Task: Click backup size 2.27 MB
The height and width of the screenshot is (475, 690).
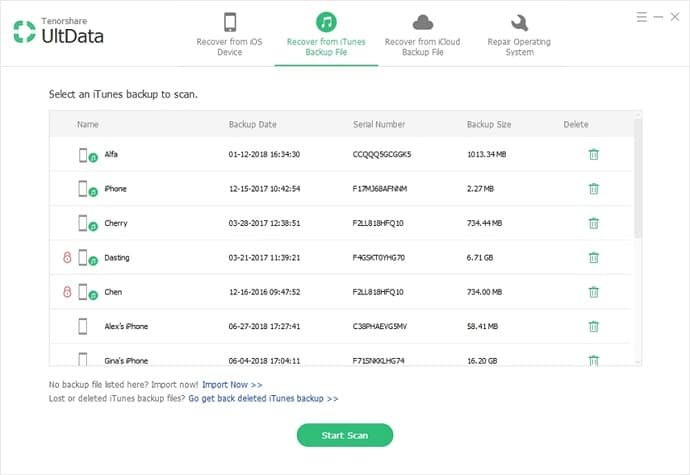Action: pyautogui.click(x=480, y=189)
